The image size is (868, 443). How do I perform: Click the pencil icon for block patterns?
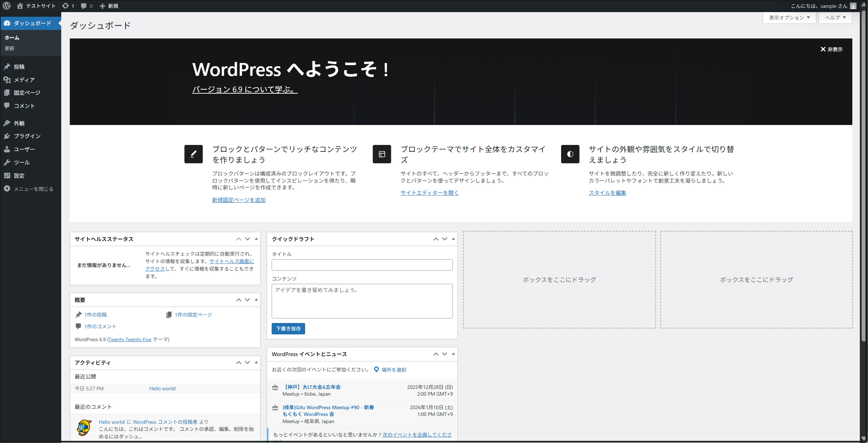(193, 154)
